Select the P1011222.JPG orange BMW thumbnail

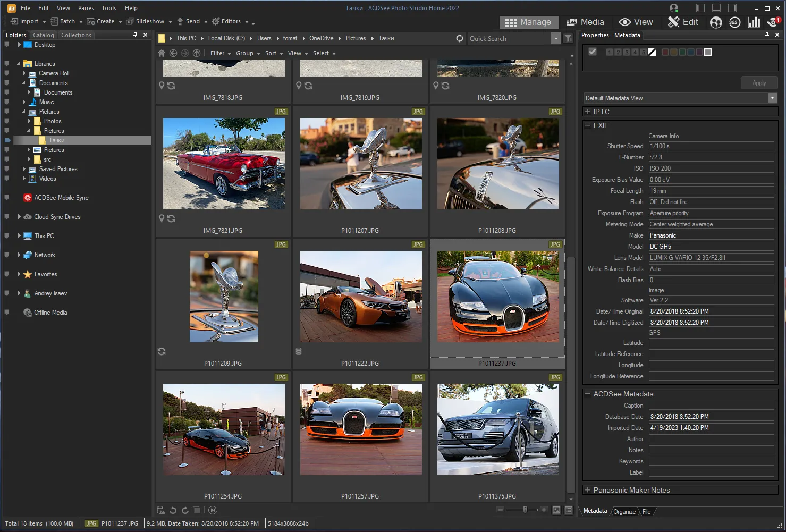click(x=361, y=297)
